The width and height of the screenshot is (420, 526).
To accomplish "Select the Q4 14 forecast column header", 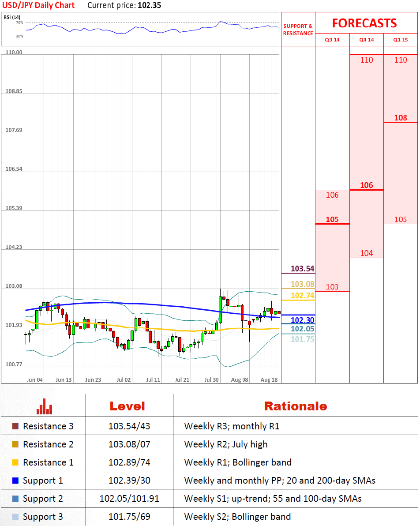I will [x=366, y=40].
